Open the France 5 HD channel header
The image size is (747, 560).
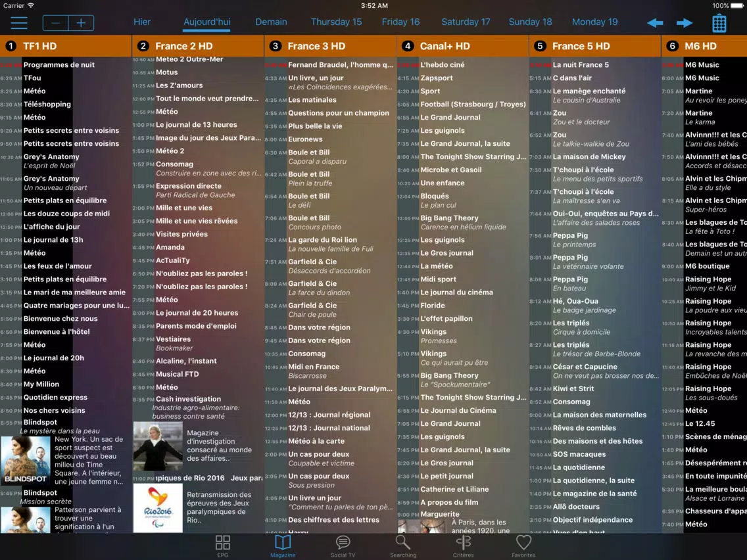tap(595, 46)
